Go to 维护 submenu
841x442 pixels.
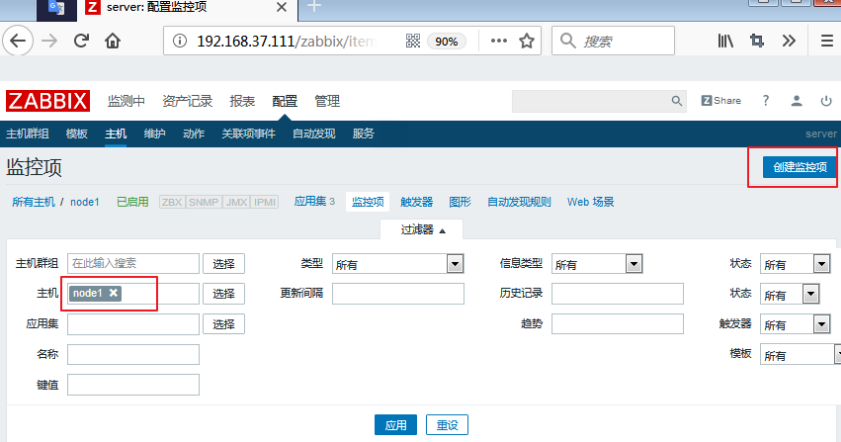tap(154, 134)
